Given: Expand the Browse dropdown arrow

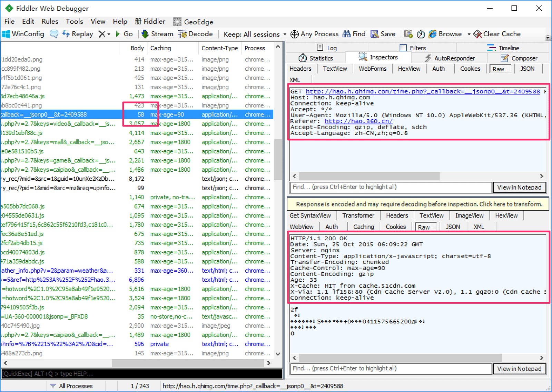Looking at the screenshot, I should point(469,34).
